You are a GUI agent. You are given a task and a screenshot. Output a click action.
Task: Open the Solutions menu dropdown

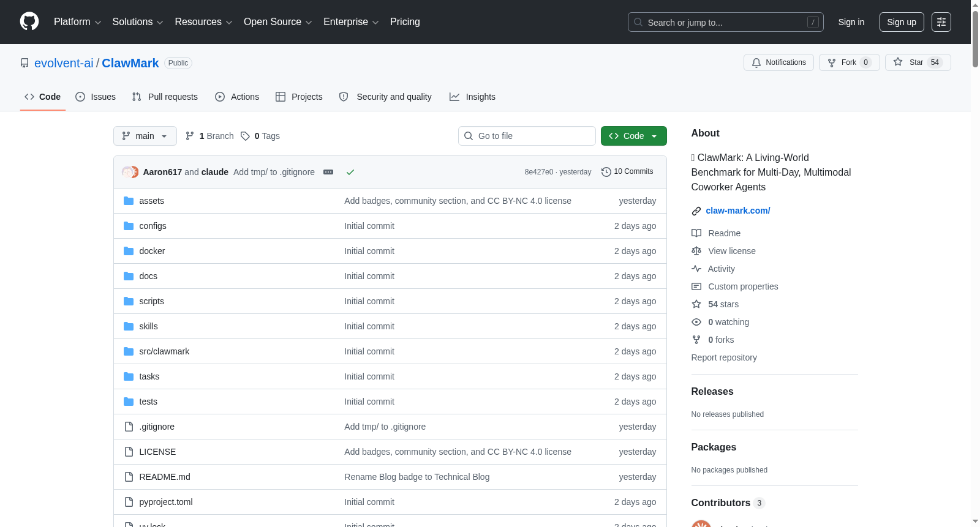[138, 22]
